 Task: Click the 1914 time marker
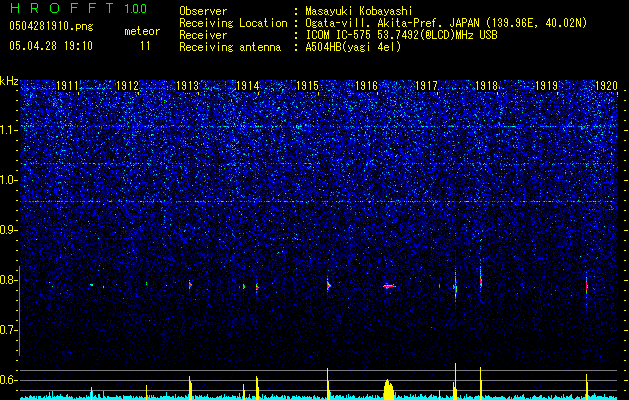pos(248,85)
